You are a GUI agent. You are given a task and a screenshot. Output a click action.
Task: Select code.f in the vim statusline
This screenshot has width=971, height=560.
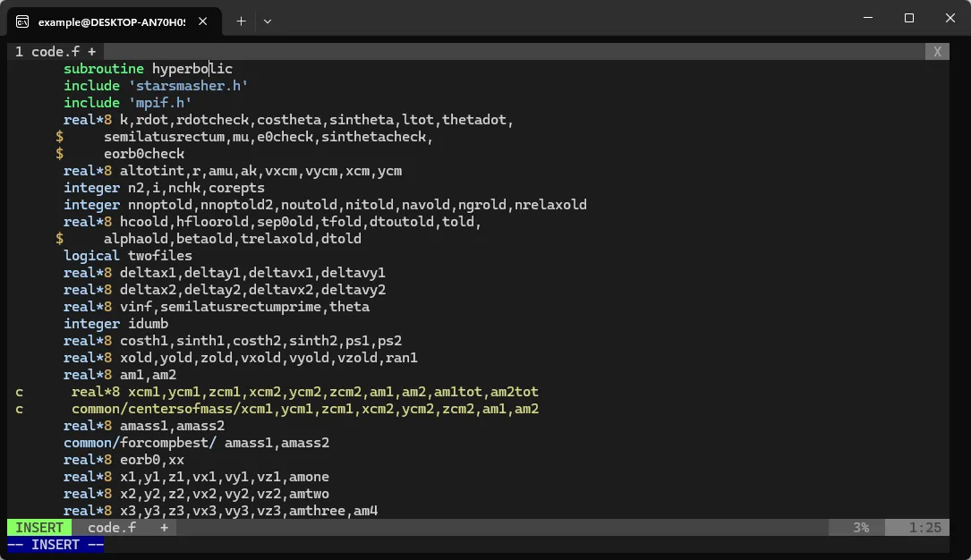point(111,527)
